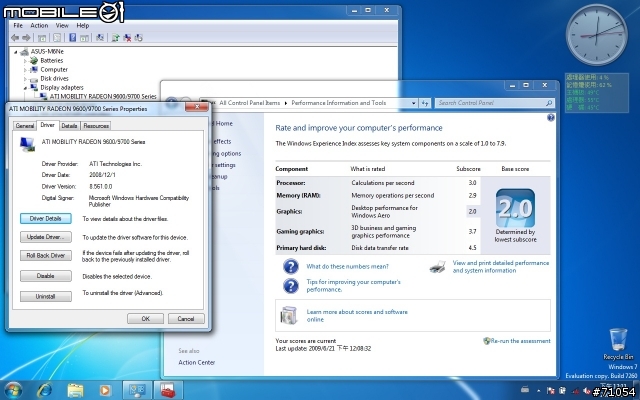This screenshot has width=640, height=400.
Task: Click the breadcrumb arrow after All Control Panel Items
Action: click(x=286, y=103)
